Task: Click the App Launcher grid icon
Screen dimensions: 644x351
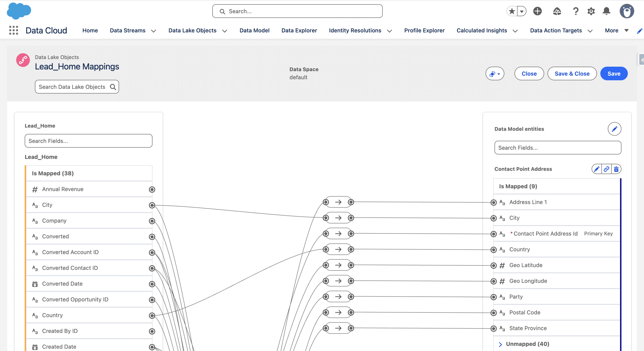Action: tap(14, 30)
